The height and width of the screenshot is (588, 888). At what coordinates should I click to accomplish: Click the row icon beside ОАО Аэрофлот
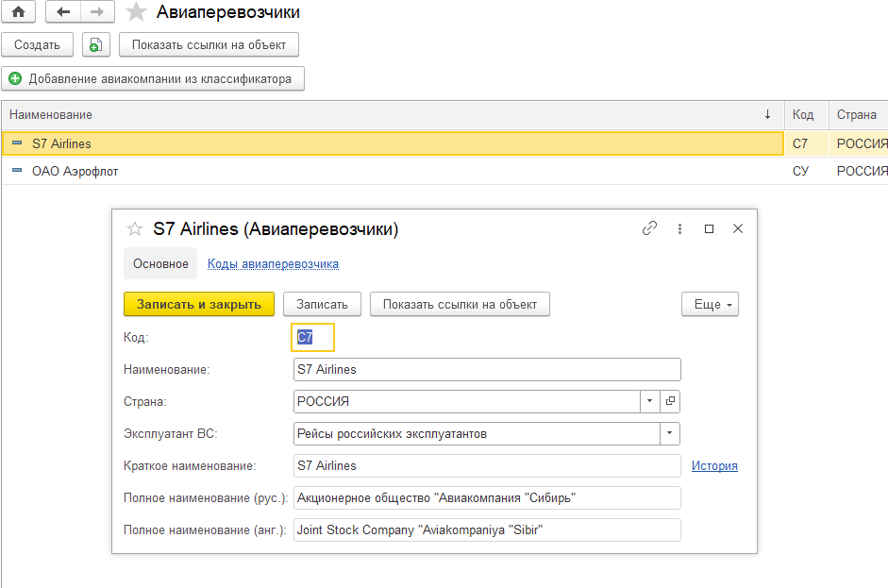17,171
